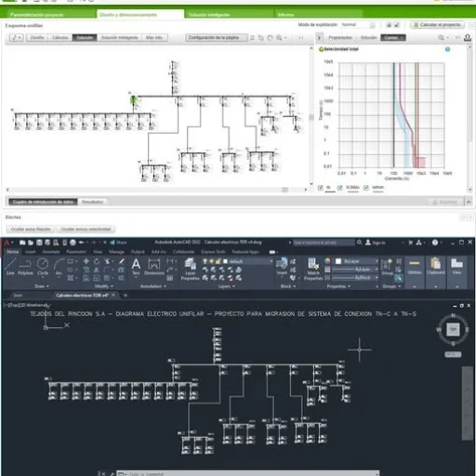The height and width of the screenshot is (476, 476).
Task: Click the AutoCAD command line input
Action: 248,473
